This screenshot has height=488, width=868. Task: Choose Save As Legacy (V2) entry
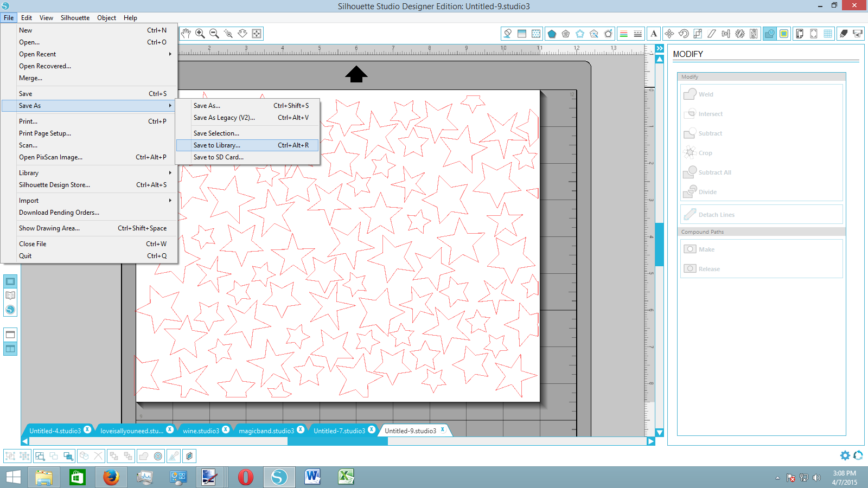click(247, 118)
